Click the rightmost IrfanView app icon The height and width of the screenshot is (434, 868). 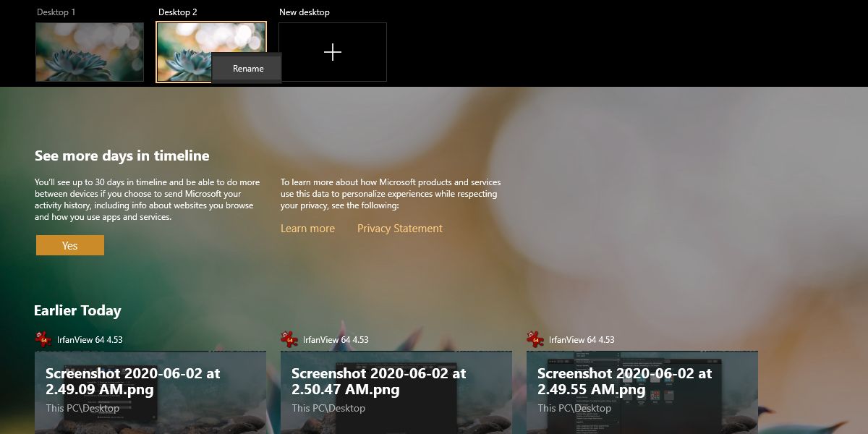coord(535,339)
